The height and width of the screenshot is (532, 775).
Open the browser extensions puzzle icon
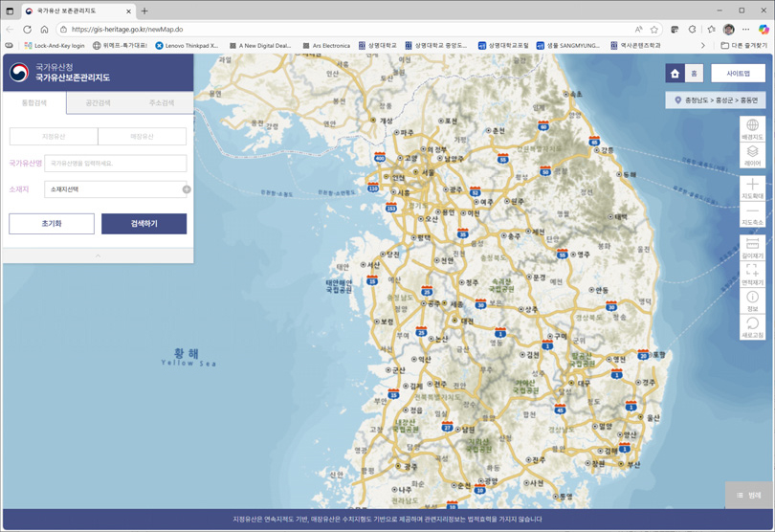pyautogui.click(x=692, y=29)
